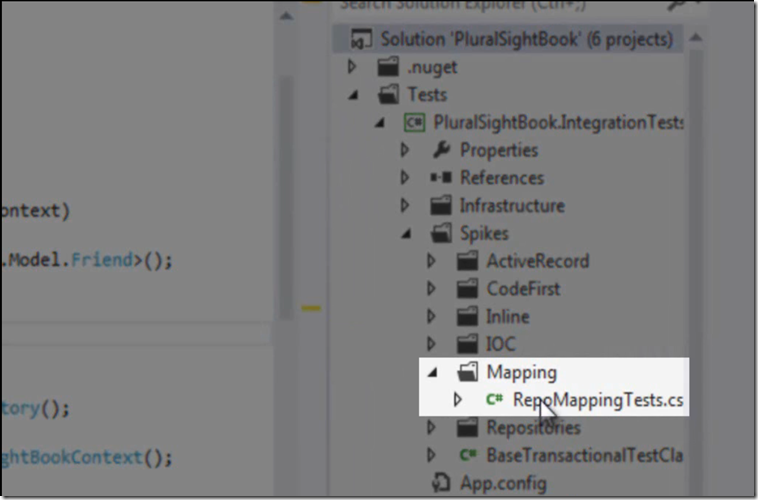Select the Repositories label
This screenshot has width=758, height=500.
[533, 427]
